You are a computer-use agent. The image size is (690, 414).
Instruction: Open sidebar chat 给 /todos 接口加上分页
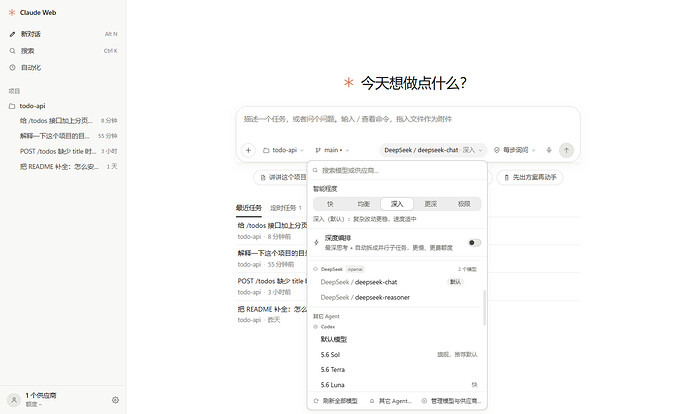[68, 121]
